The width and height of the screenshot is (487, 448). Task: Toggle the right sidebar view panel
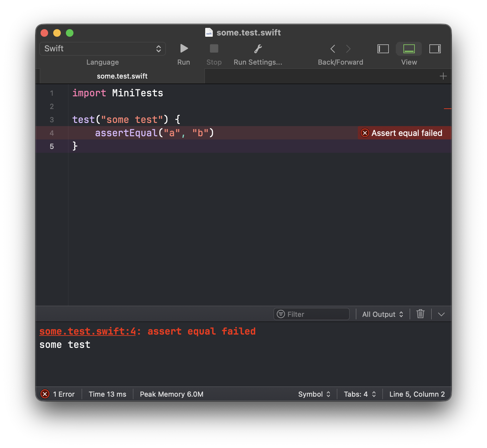tap(435, 49)
